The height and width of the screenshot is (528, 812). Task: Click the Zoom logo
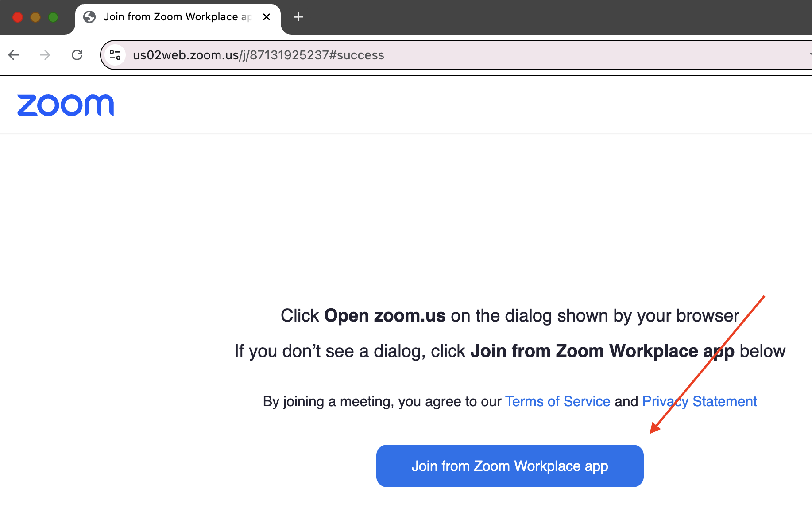[x=66, y=105]
